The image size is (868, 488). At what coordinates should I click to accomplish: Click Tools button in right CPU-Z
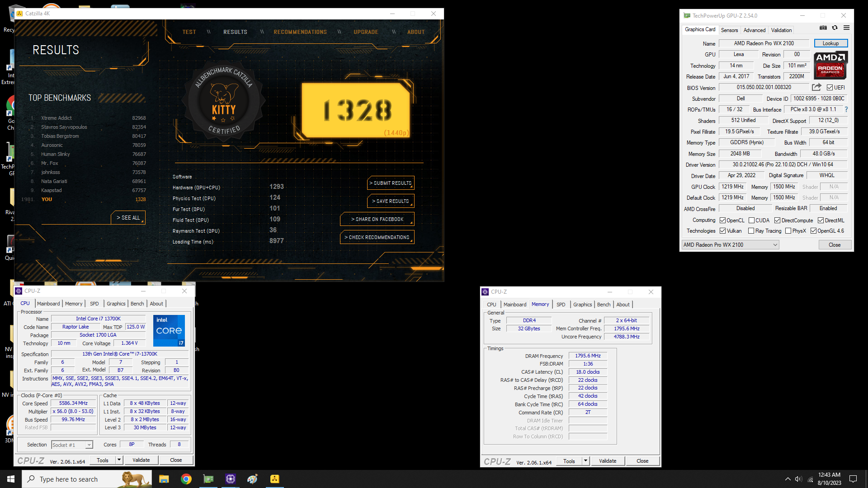coord(569,461)
